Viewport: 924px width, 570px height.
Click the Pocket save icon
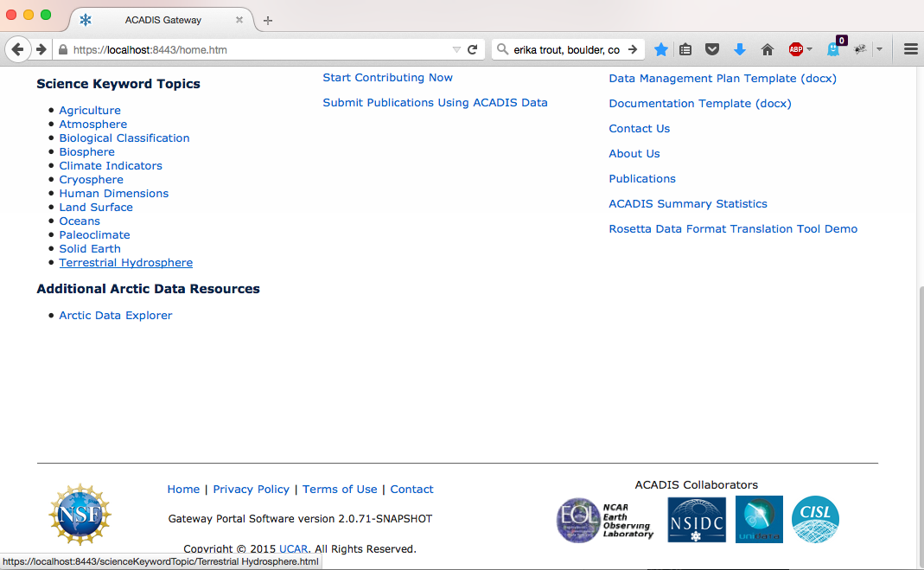click(712, 50)
